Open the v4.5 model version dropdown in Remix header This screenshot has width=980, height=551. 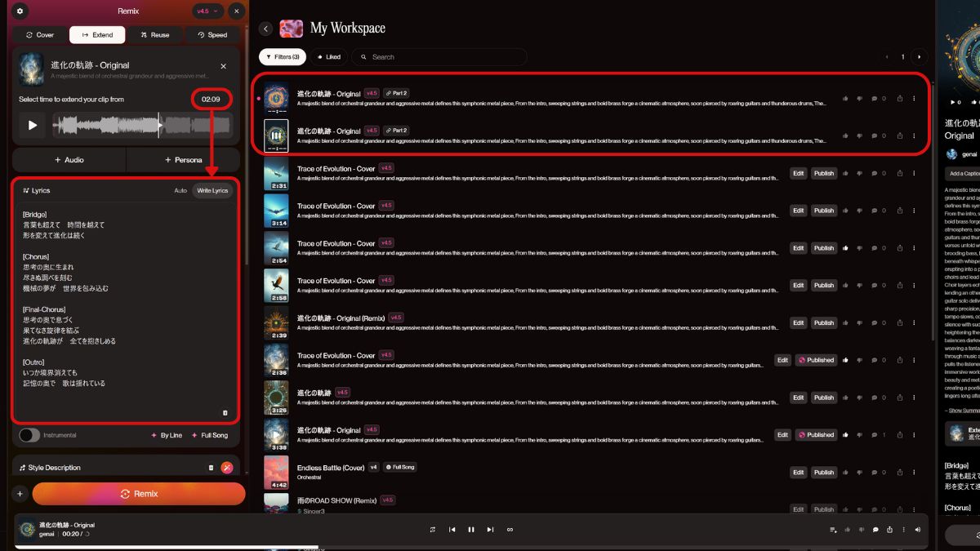click(x=207, y=11)
